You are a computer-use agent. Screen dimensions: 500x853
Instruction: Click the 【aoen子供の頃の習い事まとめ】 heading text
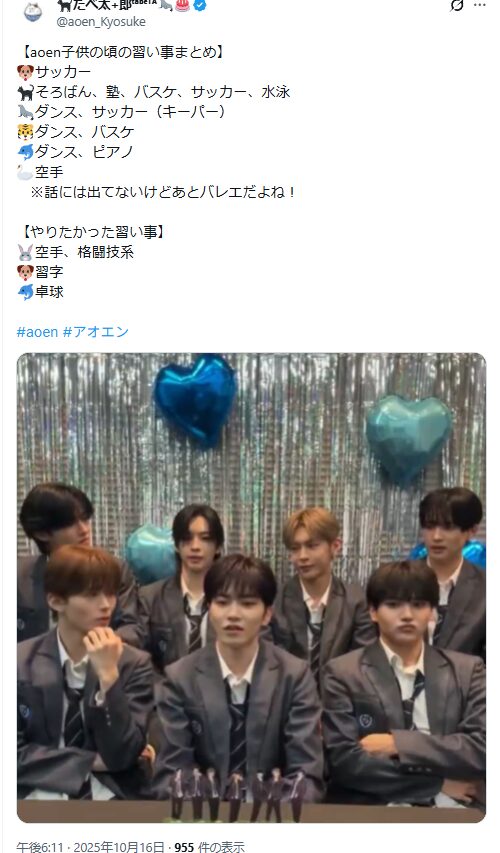click(x=121, y=52)
